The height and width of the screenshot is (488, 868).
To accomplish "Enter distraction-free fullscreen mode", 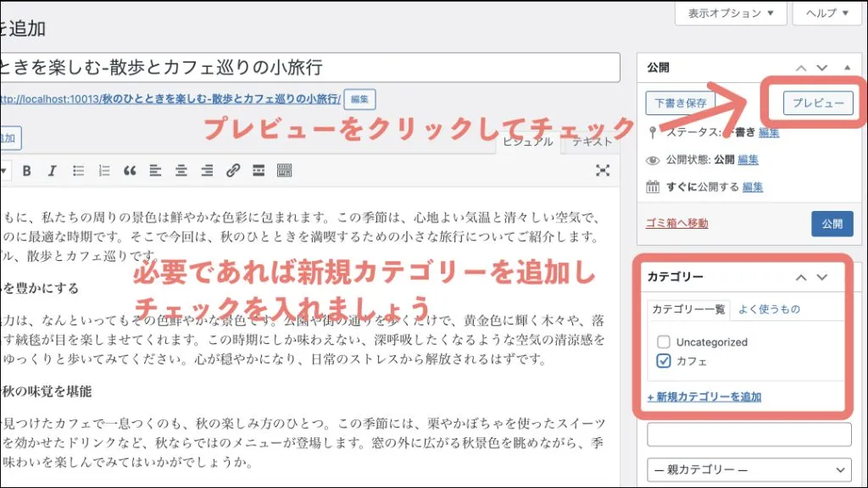I will coord(603,170).
